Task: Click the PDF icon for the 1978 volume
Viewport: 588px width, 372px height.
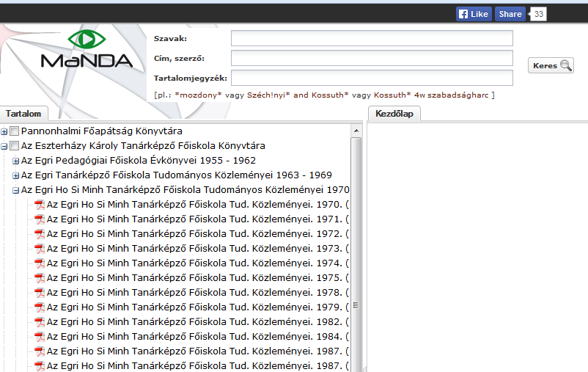Action: [x=40, y=293]
